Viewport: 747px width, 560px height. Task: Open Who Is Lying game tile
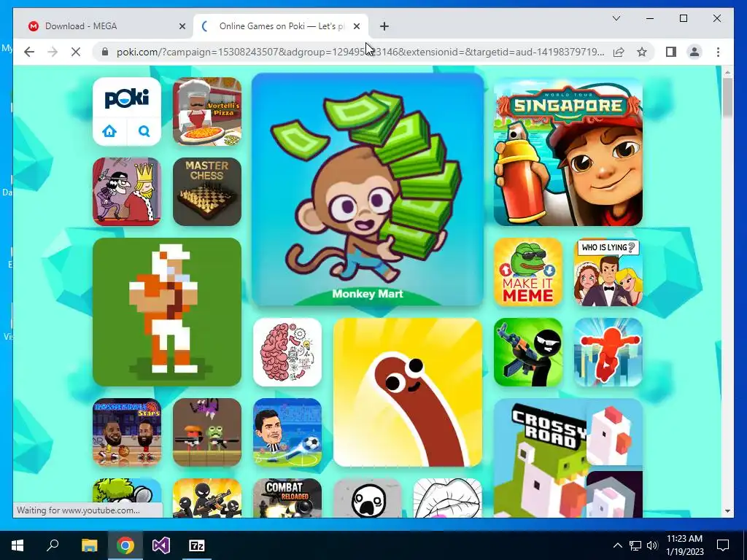608,272
